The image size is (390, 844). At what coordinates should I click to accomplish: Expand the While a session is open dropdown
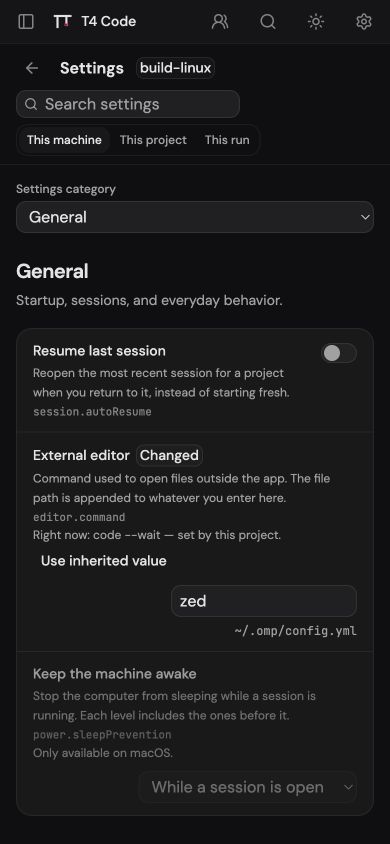tap(247, 787)
